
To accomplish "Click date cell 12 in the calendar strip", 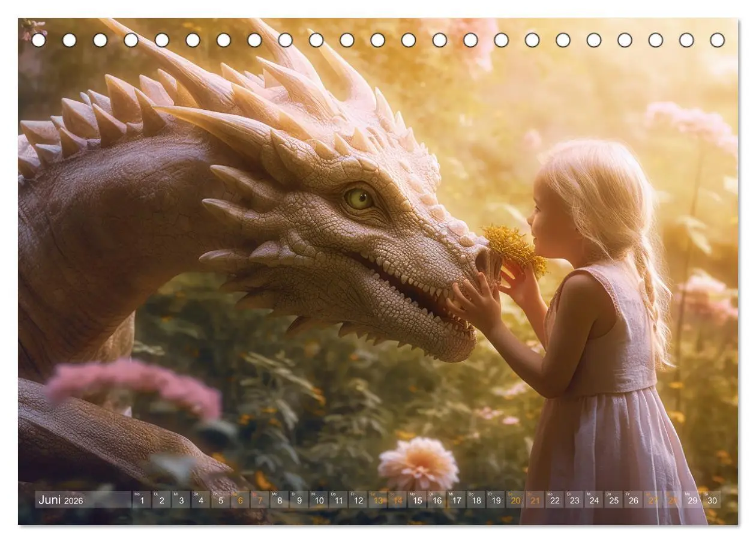I will pos(358,500).
